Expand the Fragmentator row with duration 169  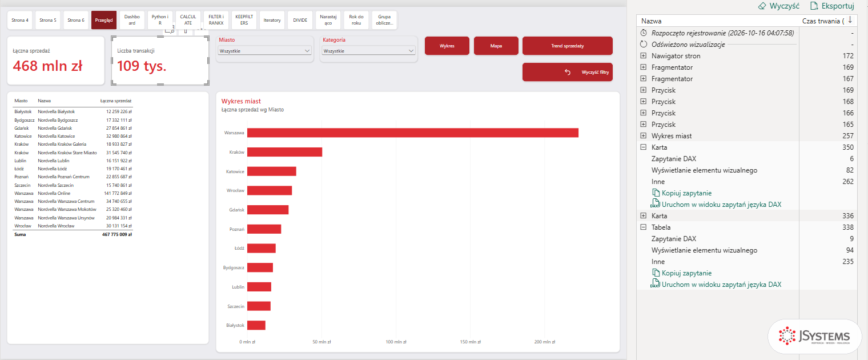coord(644,67)
